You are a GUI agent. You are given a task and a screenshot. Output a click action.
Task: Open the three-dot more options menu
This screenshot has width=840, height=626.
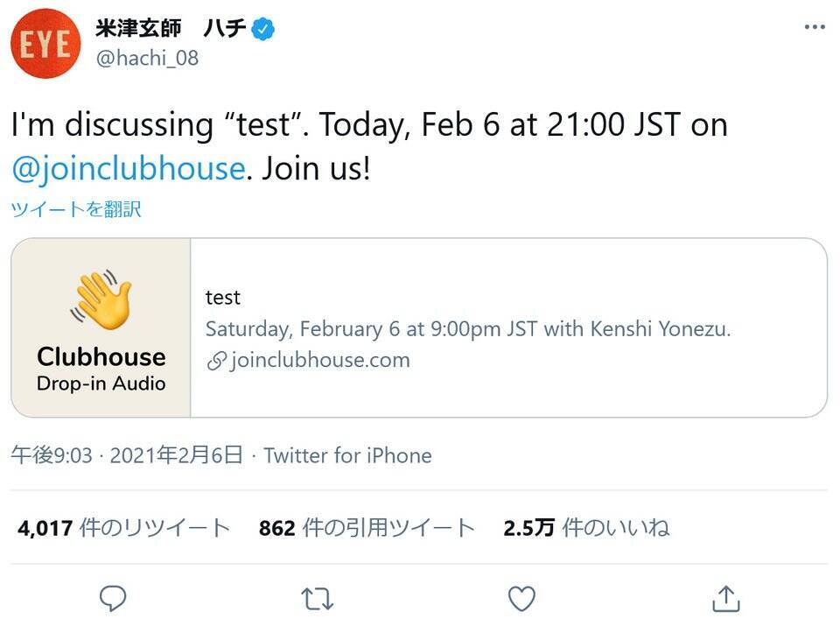click(x=814, y=27)
